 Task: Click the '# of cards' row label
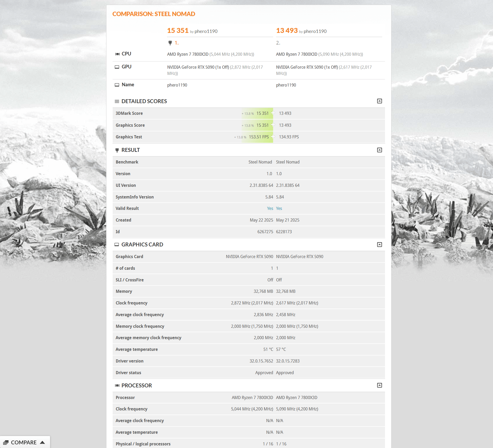coord(125,268)
